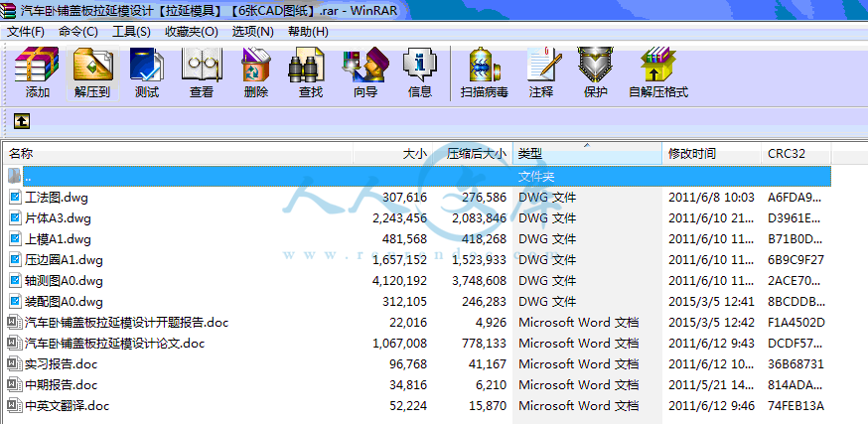Open the Help (帮助) menu
868x424 pixels.
pyautogui.click(x=308, y=32)
